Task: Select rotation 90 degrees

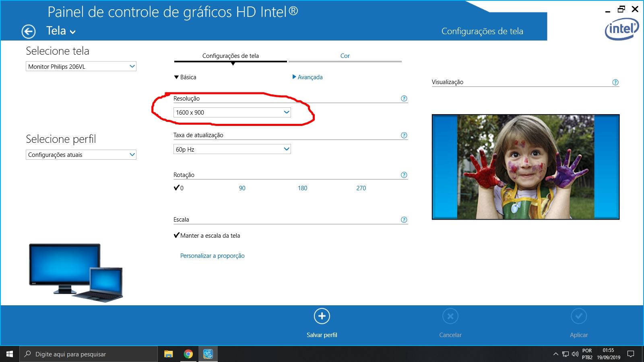Action: click(242, 188)
